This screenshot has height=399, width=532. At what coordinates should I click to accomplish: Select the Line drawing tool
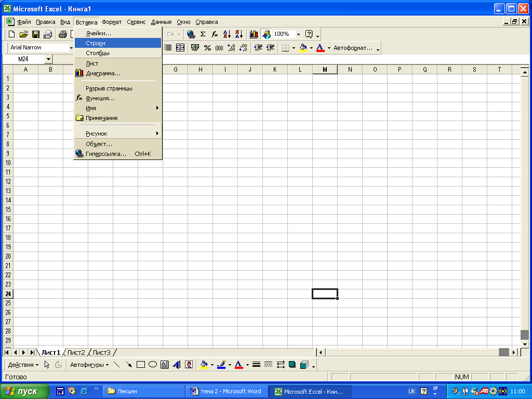[116, 365]
